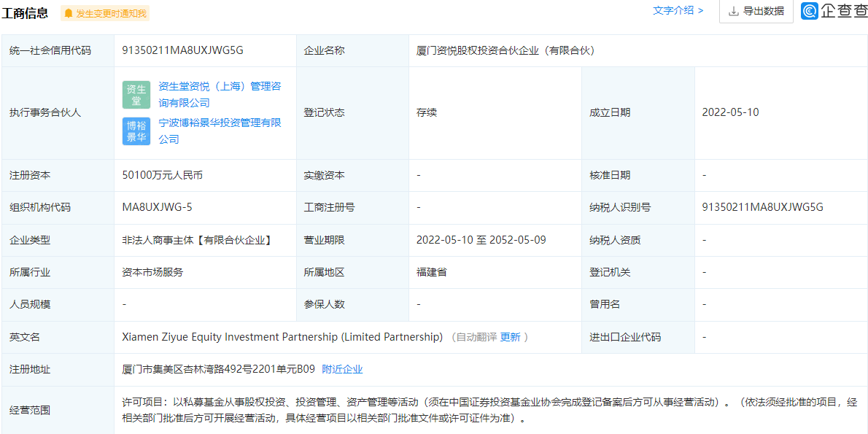This screenshot has height=434, width=868.
Task: Click registration status value 存续
Action: (426, 112)
